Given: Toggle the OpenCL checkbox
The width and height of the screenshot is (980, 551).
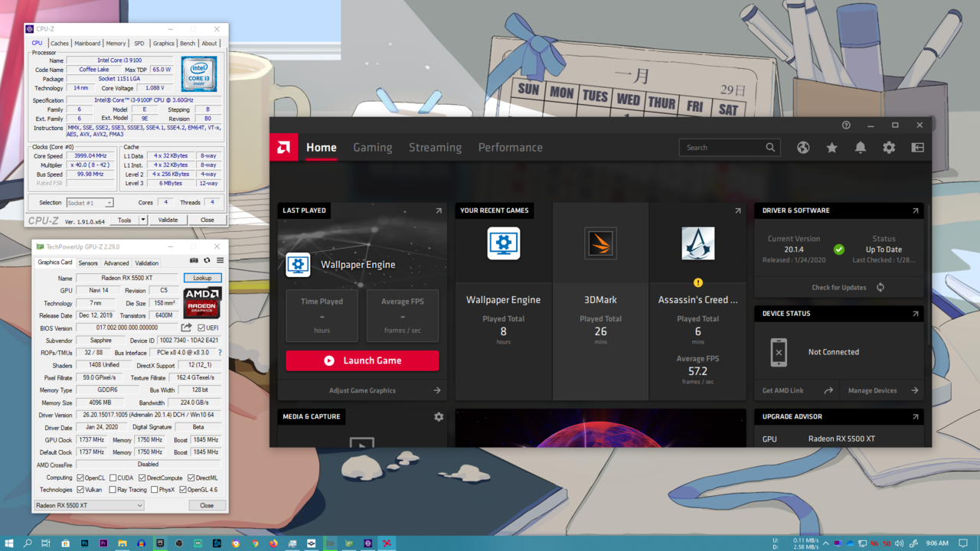Looking at the screenshot, I should [80, 478].
